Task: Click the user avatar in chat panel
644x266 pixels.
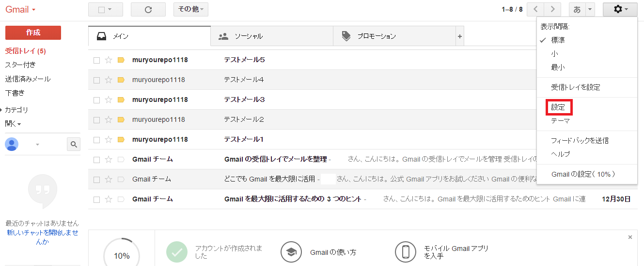Action: pyautogui.click(x=12, y=144)
